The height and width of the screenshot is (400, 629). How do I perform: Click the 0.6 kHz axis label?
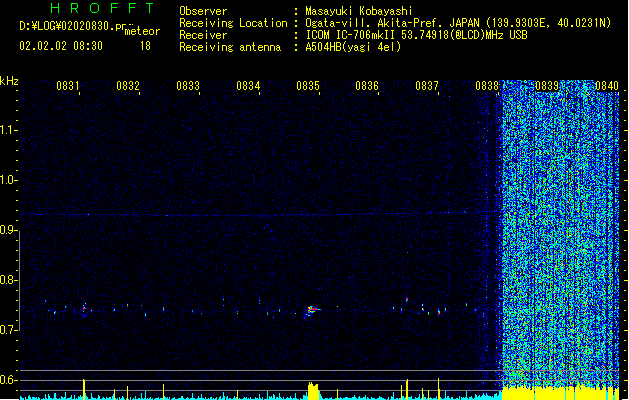pos(8,380)
